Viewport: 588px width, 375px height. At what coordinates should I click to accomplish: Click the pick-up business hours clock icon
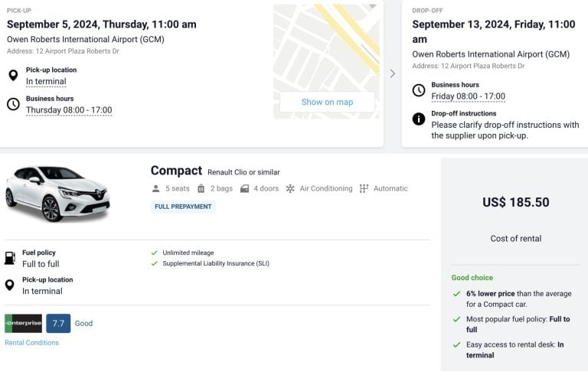13,104
